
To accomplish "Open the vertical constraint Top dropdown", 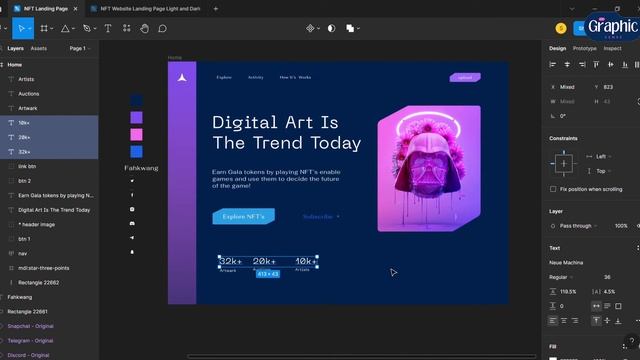I will point(603,171).
